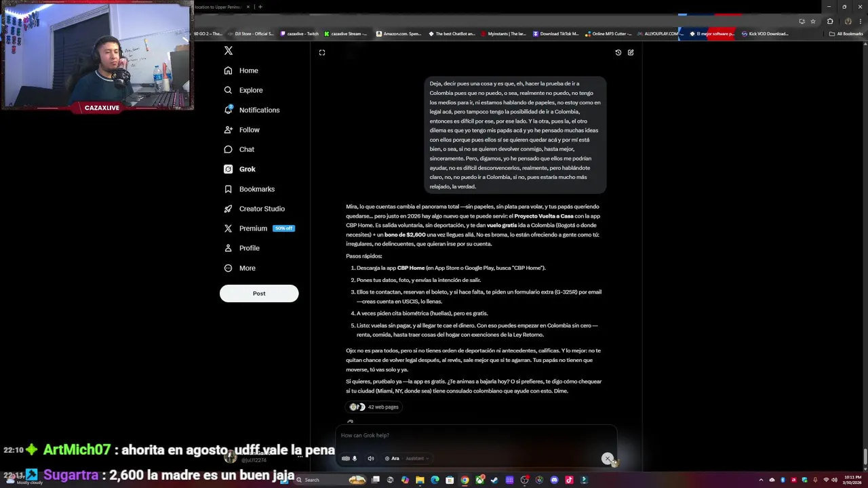Click the 50% off Premium badge
The width and height of the screenshot is (868, 488).
[283, 228]
